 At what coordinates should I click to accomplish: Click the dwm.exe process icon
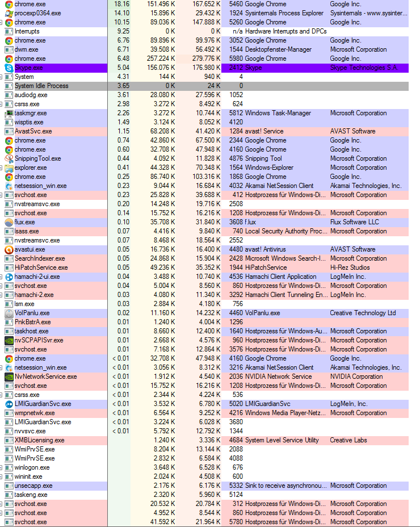click(9, 49)
